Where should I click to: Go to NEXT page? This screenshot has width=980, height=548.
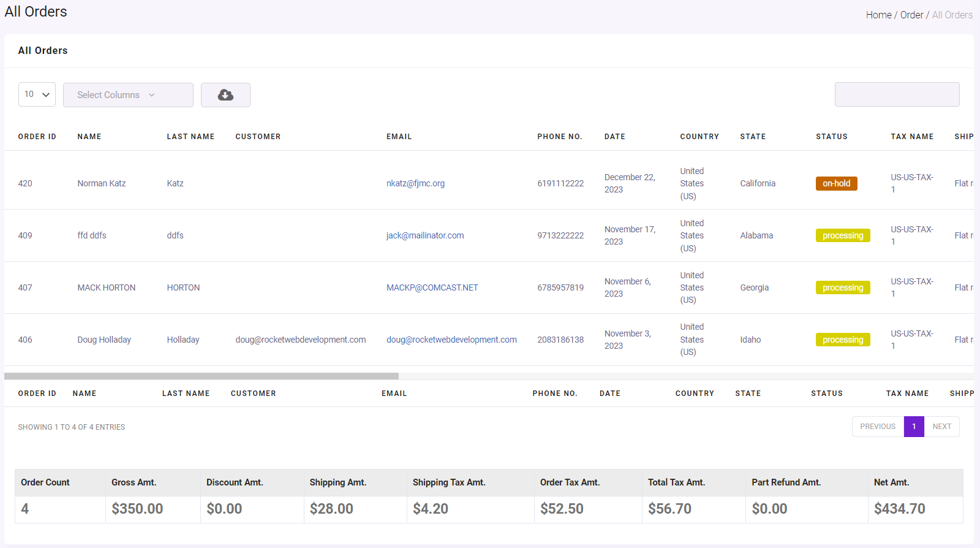[942, 427]
